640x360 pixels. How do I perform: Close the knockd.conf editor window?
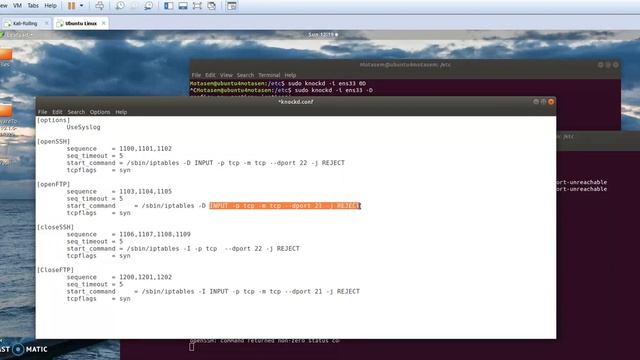(x=551, y=102)
